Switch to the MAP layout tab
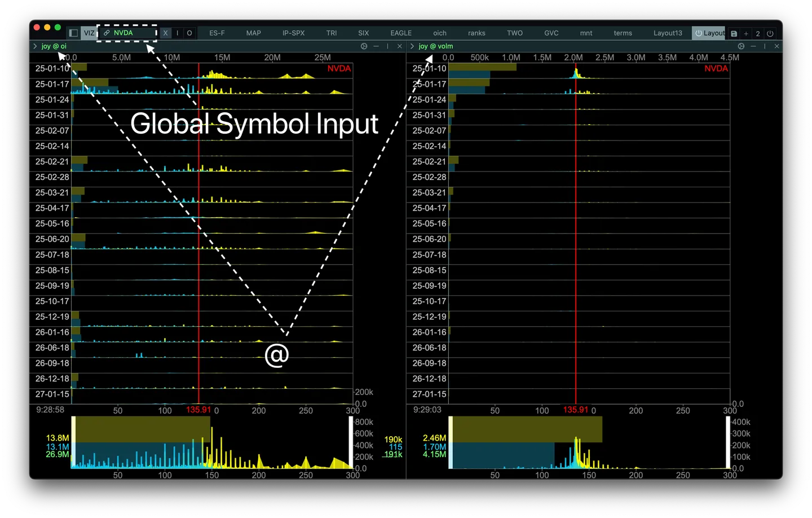 (x=254, y=33)
